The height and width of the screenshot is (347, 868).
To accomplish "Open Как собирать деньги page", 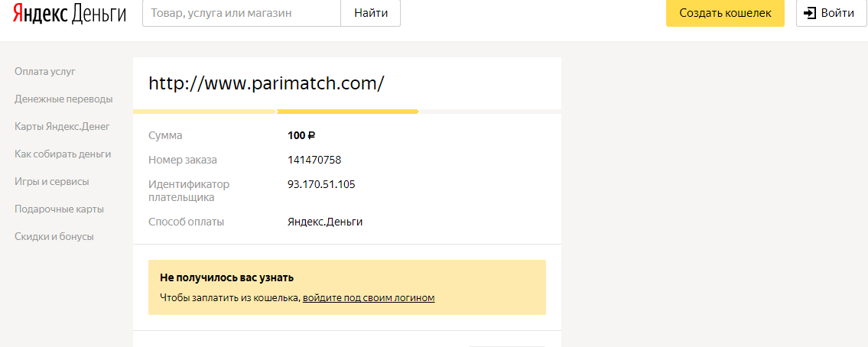I will pos(63,154).
